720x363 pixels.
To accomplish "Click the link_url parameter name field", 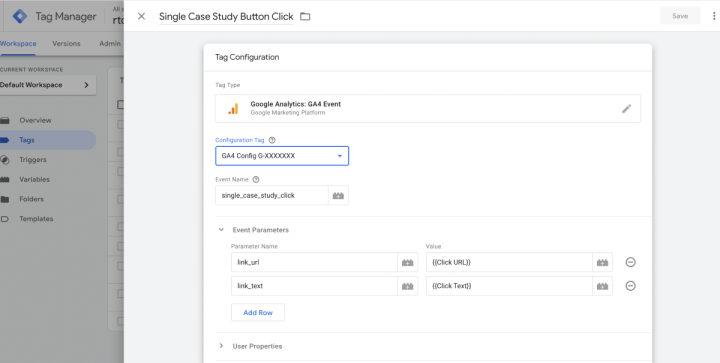I will (x=315, y=262).
